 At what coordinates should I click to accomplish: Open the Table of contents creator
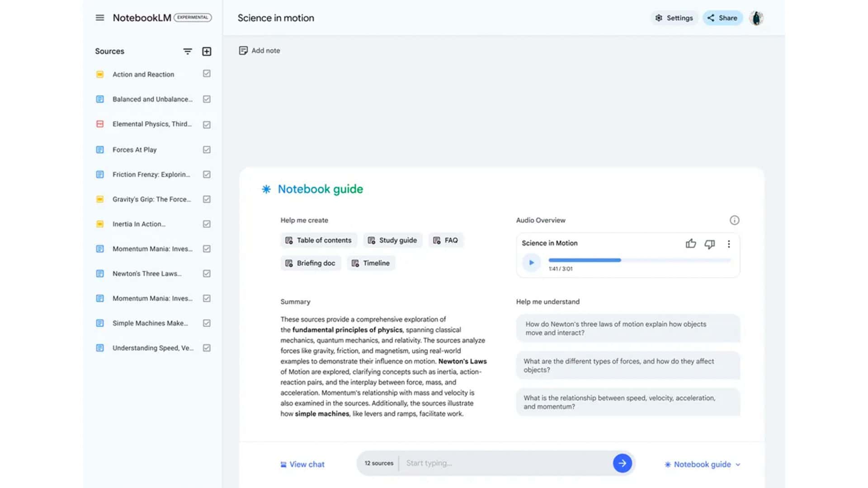(318, 240)
